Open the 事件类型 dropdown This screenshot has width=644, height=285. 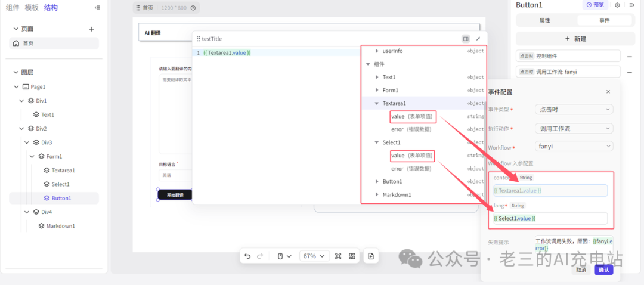pos(574,110)
